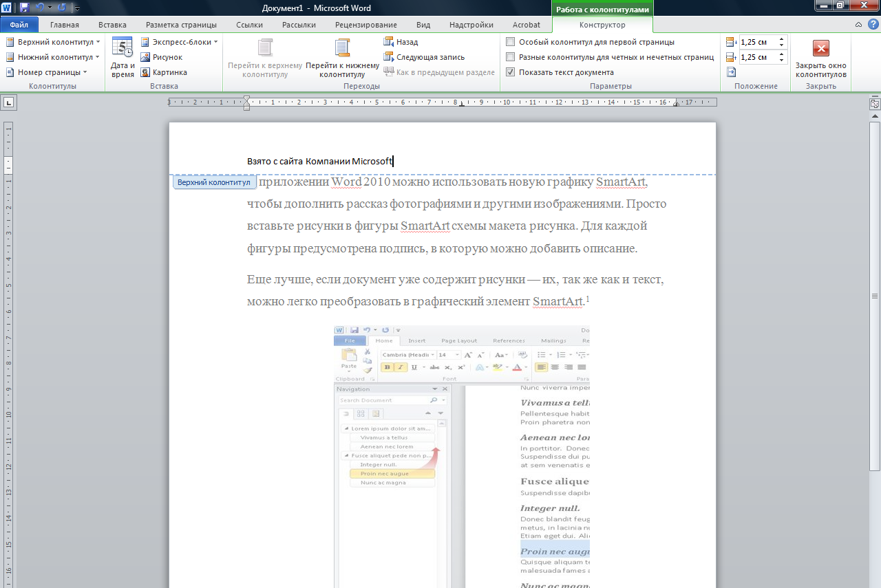Click footer-from-bottom position icon
This screenshot has width=881, height=588.
(x=731, y=57)
